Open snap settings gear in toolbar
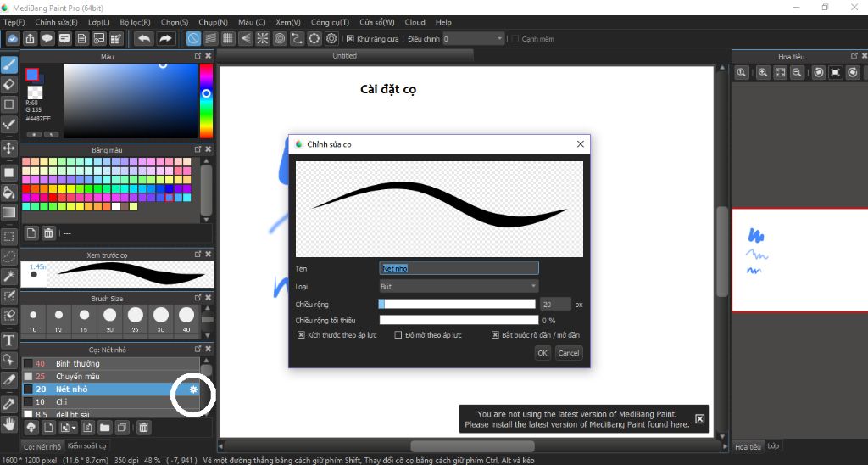The height and width of the screenshot is (465, 868). (331, 39)
